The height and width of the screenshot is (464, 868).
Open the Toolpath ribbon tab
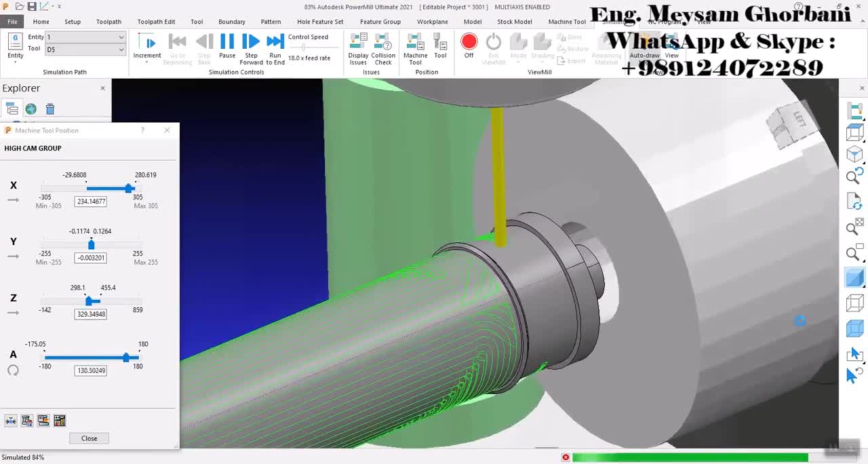[108, 22]
